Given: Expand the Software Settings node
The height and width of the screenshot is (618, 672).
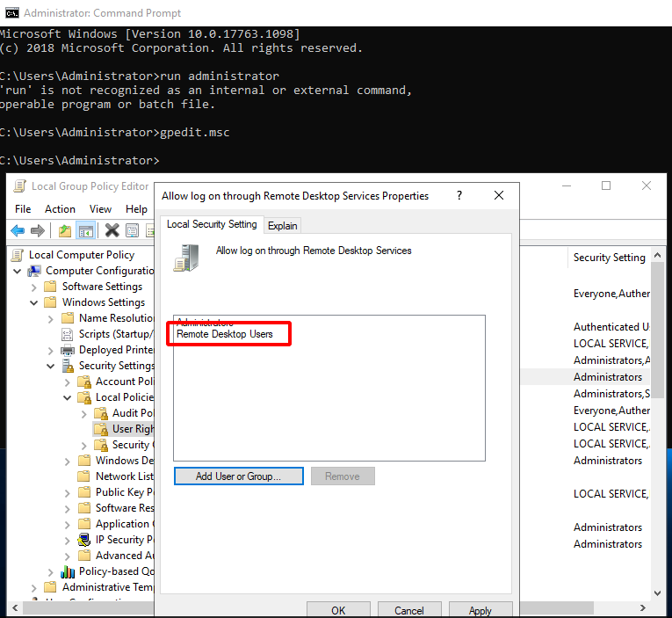Looking at the screenshot, I should click(x=34, y=287).
